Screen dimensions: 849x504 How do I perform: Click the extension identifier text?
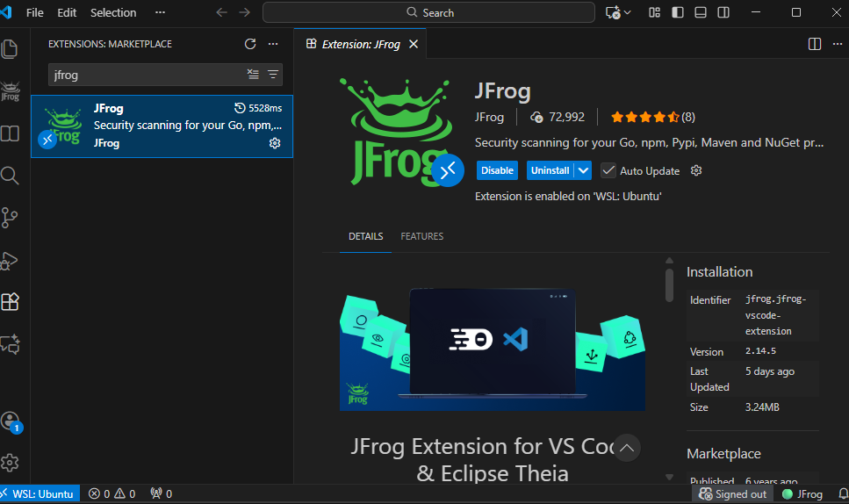(x=775, y=315)
